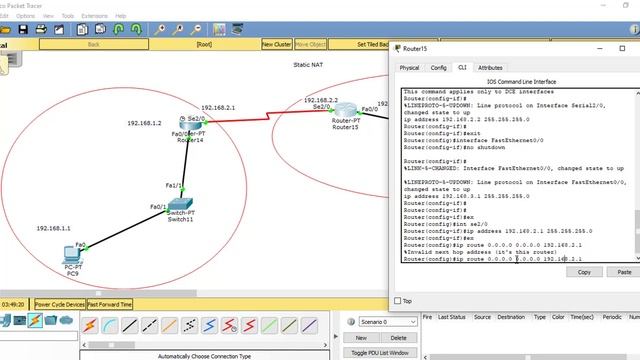Select the Serial DCE cable with clock
This screenshot has width=640, height=360.
pos(230,325)
